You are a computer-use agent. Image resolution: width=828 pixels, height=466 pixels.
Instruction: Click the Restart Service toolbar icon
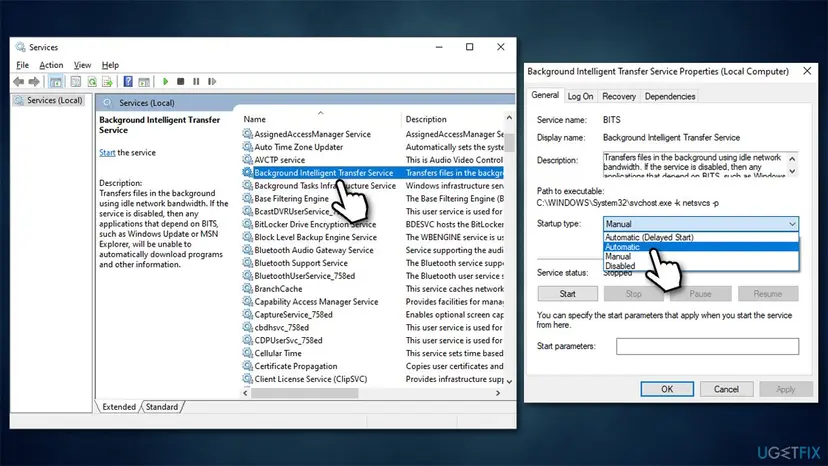212,81
